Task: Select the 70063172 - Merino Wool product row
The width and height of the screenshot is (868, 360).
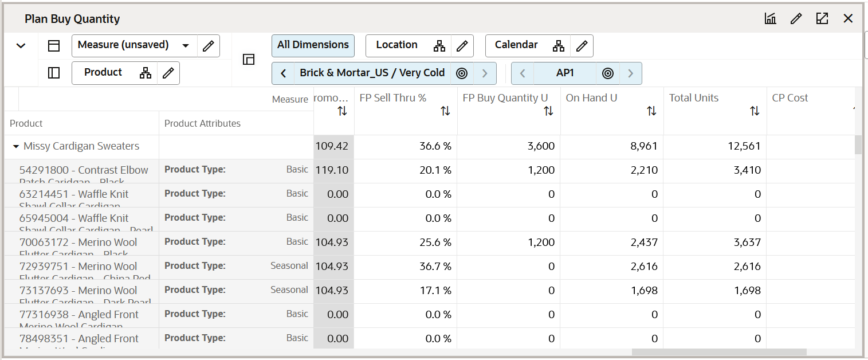Action: [83, 244]
